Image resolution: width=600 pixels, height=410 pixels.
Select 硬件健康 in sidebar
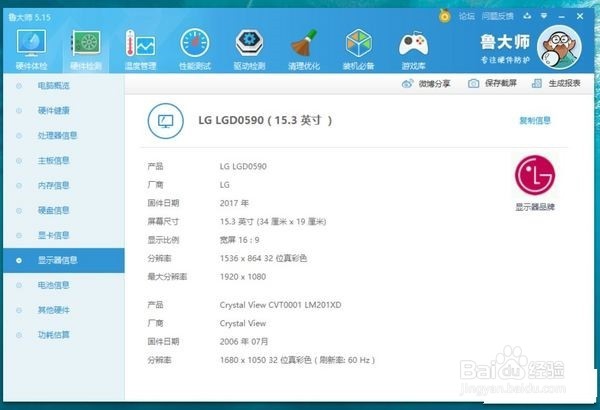54,111
